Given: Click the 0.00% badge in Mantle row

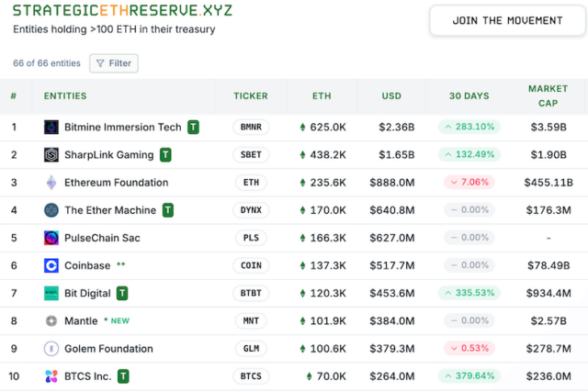Looking at the screenshot, I should click(x=469, y=320).
